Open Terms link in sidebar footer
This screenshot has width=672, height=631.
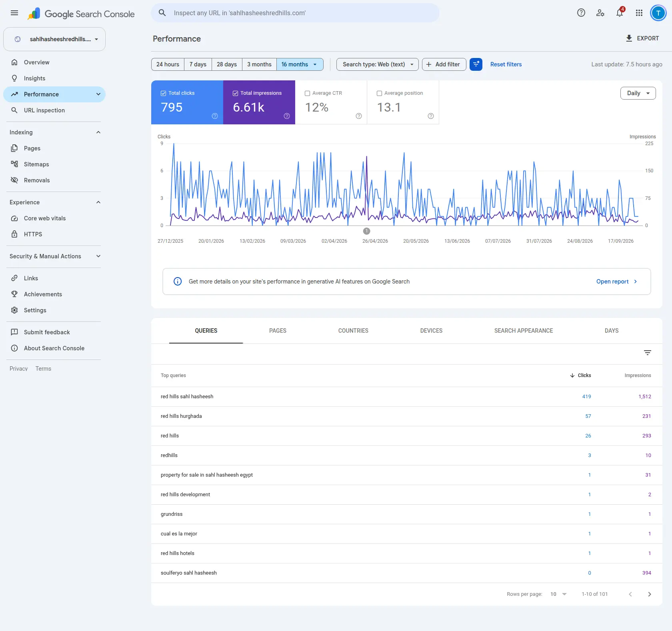(43, 369)
